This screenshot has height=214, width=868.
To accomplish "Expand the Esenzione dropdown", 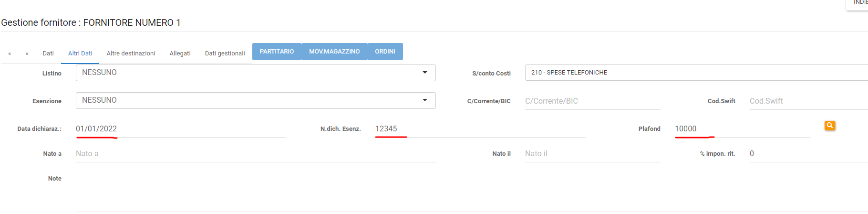I will pyautogui.click(x=255, y=100).
